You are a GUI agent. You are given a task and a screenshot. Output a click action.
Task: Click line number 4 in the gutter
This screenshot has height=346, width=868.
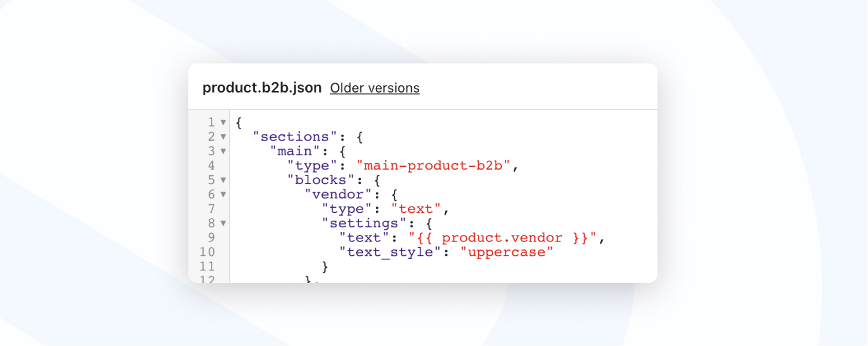click(x=211, y=166)
